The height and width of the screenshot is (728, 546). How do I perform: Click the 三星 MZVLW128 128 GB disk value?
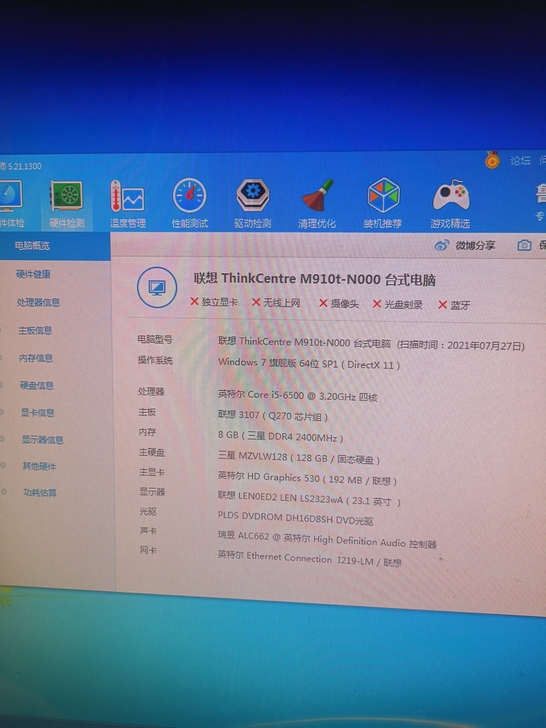pos(299,457)
